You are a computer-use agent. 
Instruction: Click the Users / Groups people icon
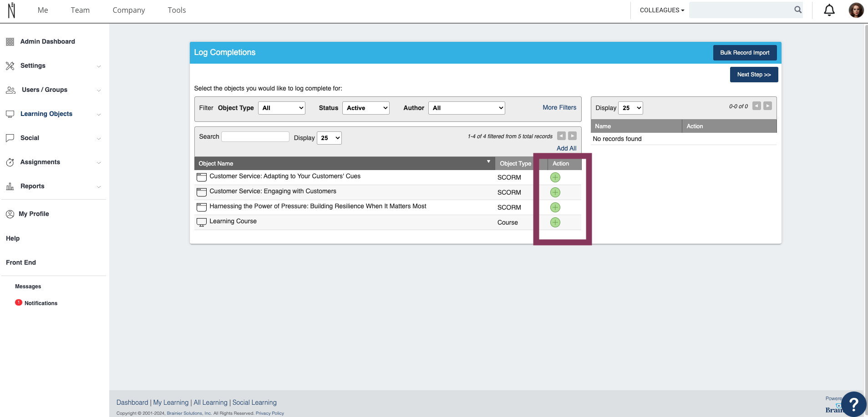10,90
